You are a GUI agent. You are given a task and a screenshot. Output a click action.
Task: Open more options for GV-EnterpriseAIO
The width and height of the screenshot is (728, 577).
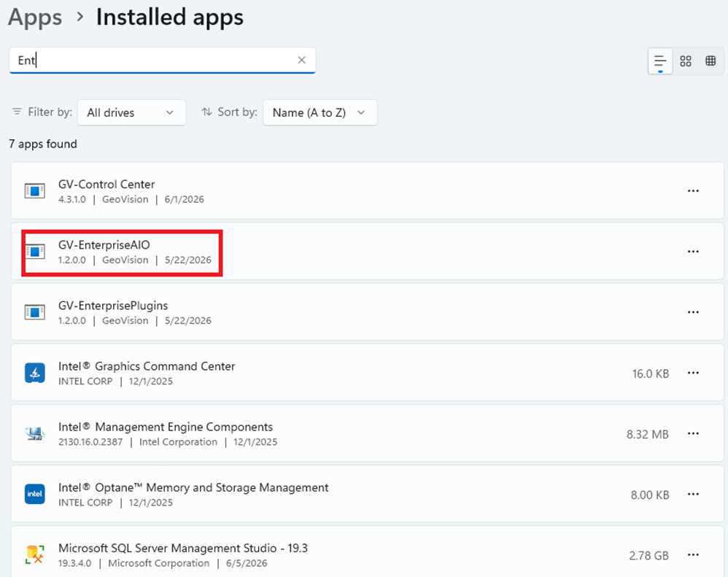693,251
